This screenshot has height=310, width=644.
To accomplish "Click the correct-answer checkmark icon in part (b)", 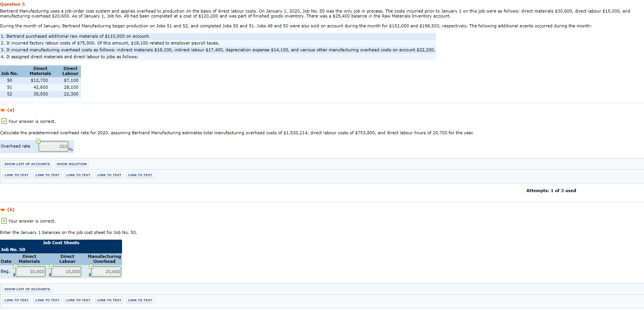I will tap(4, 221).
